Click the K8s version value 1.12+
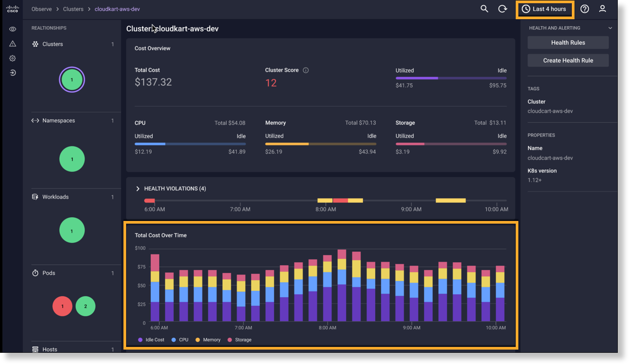Viewport: 629px width, 364px height. pyautogui.click(x=534, y=180)
